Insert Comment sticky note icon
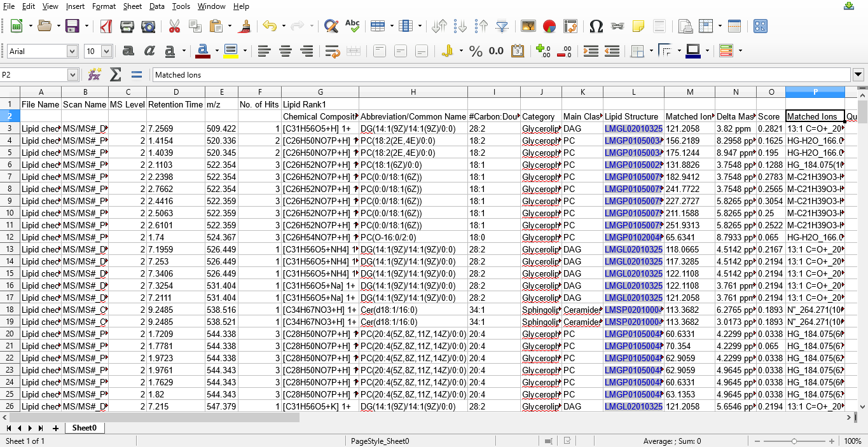 (x=638, y=26)
